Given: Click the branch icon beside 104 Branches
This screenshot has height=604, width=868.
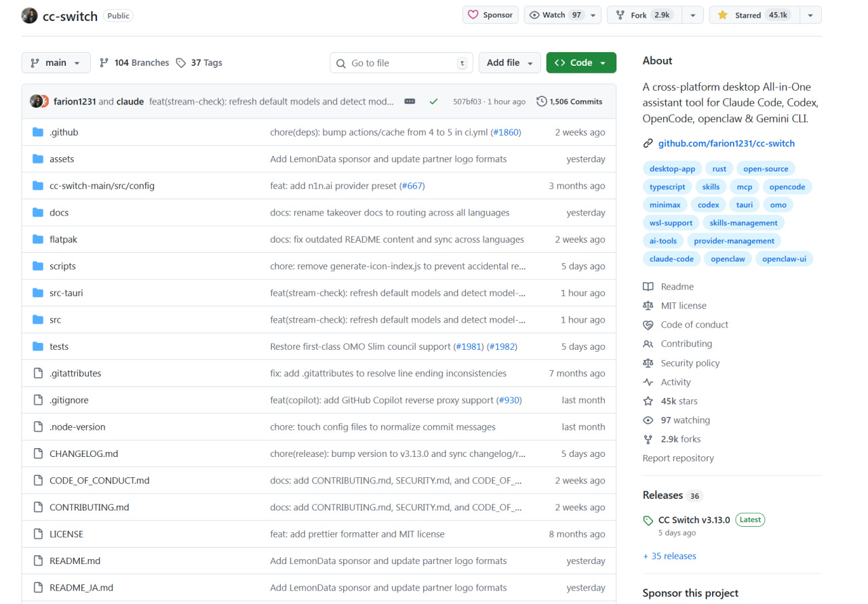Looking at the screenshot, I should point(104,63).
